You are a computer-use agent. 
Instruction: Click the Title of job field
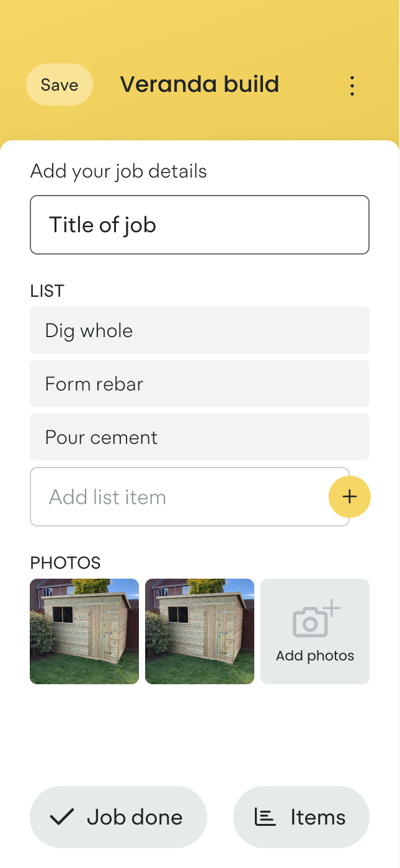point(200,225)
